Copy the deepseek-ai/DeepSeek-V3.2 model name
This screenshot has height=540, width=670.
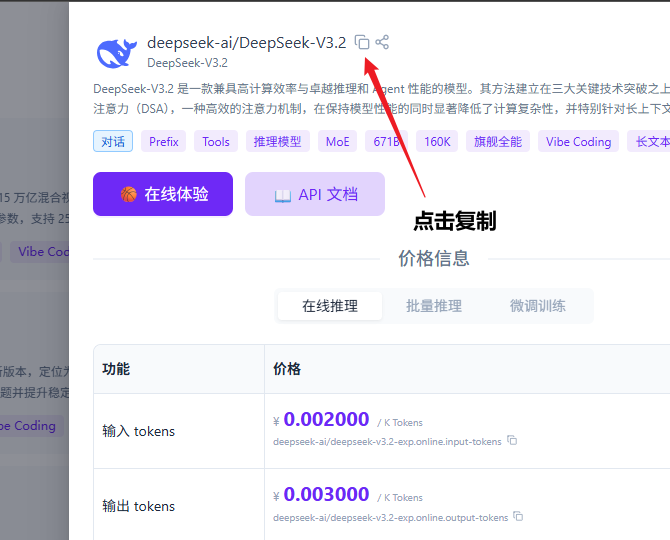(362, 42)
